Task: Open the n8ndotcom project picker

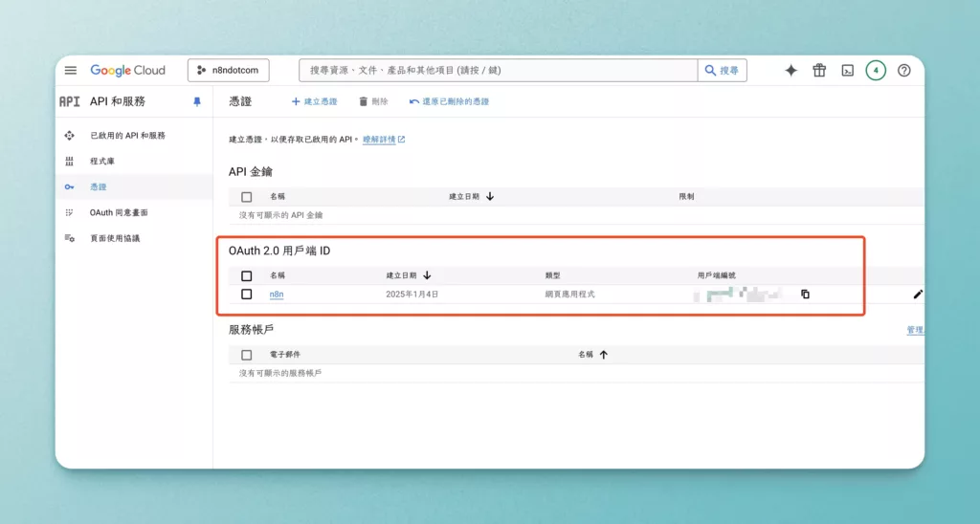Action: click(x=228, y=71)
